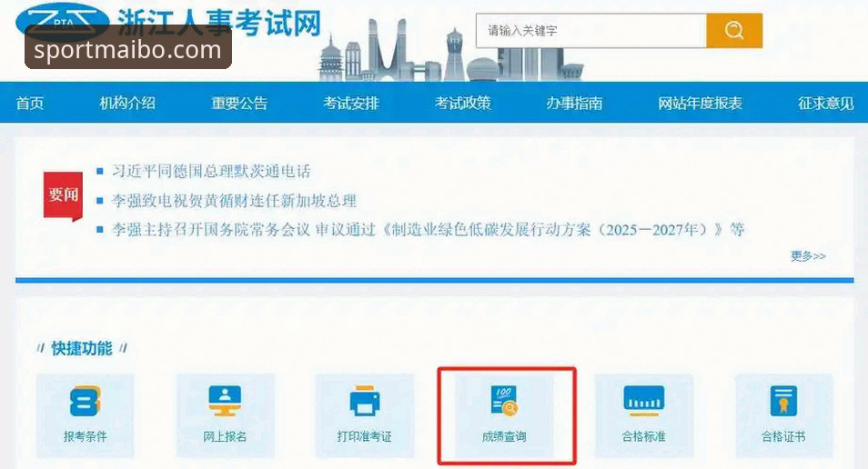This screenshot has height=469, width=868.
Task: Go to the 首页 menu item
Action: point(30,103)
